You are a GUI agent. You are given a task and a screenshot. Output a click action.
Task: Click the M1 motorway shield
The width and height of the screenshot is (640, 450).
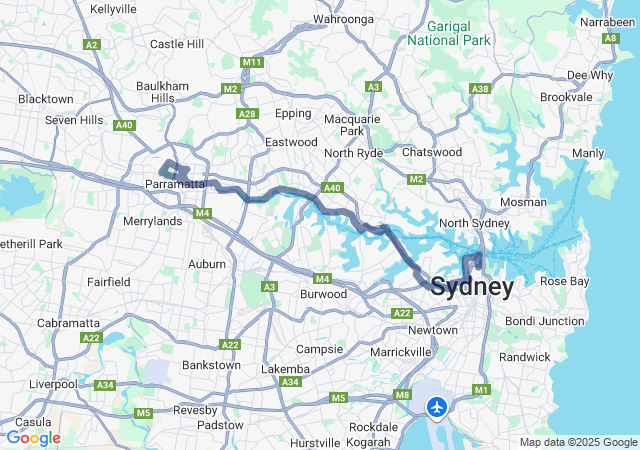click(x=481, y=390)
